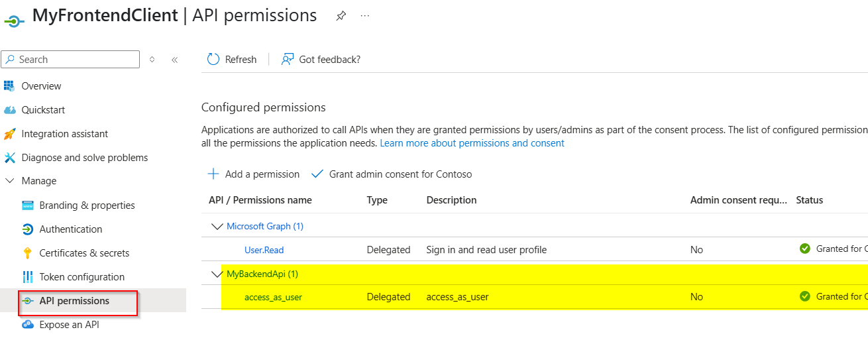The height and width of the screenshot is (342, 868).
Task: Click the access_as_user description cell
Action: (x=457, y=297)
